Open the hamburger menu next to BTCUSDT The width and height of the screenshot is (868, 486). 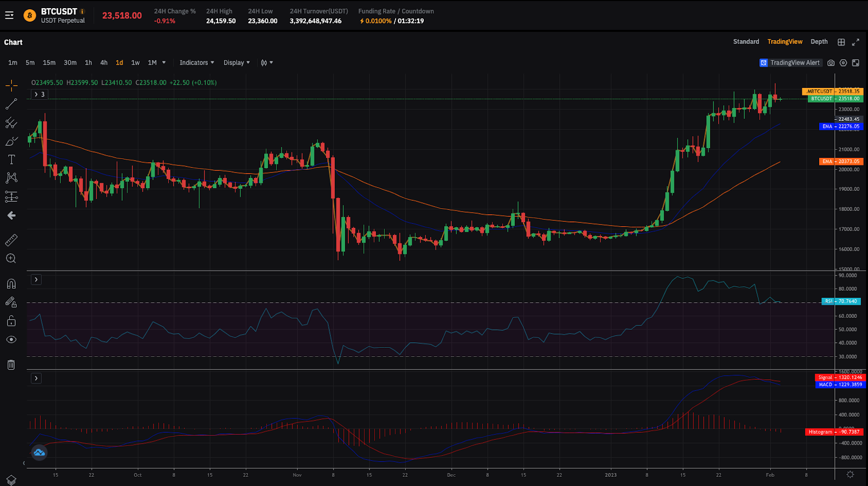pos(9,15)
